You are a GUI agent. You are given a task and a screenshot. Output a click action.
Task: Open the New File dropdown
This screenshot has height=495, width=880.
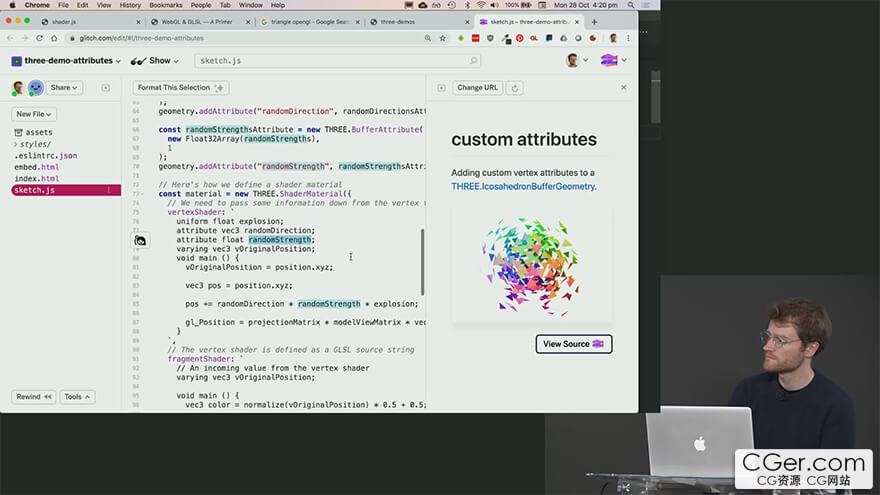click(x=35, y=114)
